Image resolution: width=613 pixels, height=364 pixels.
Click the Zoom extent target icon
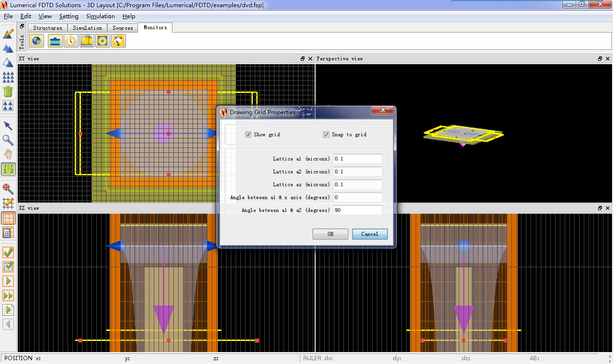pos(8,189)
